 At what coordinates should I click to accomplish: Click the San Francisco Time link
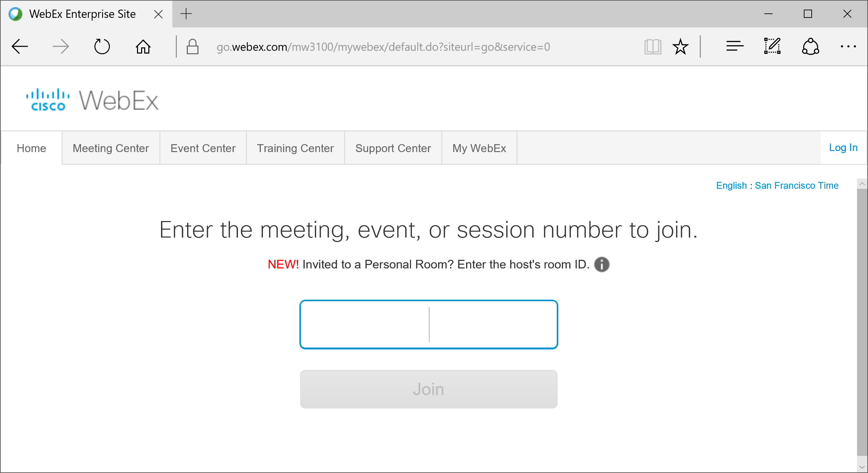(x=797, y=186)
